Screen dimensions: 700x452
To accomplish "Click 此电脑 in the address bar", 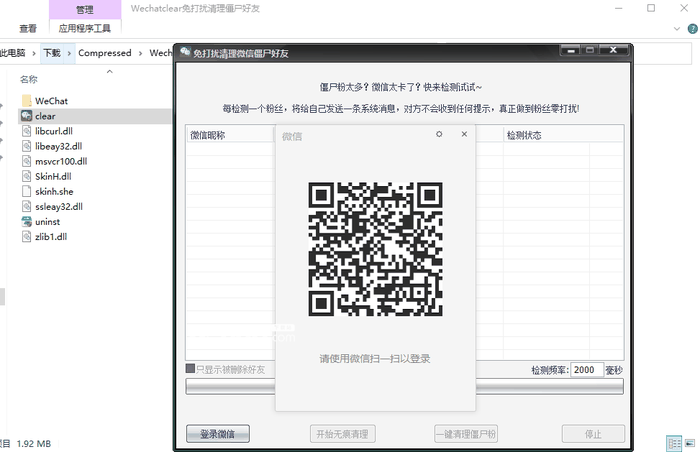I will 12,53.
